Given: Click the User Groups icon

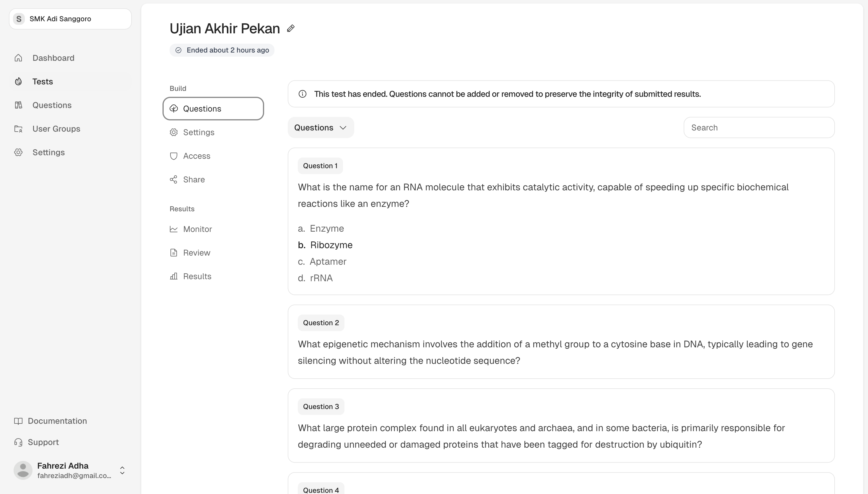Looking at the screenshot, I should (x=19, y=129).
